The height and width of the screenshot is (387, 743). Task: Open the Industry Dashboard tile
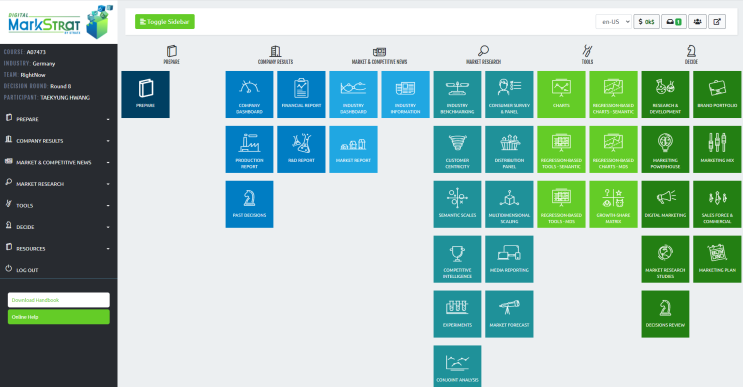click(x=353, y=94)
